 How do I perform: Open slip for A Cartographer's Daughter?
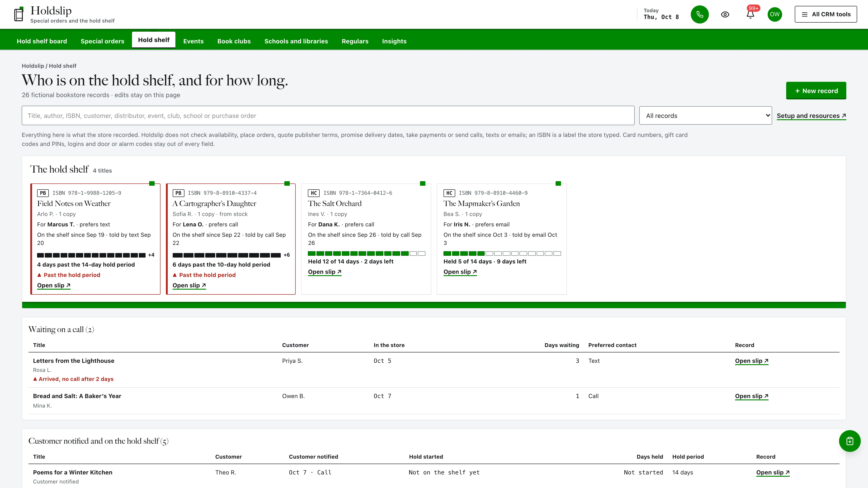tap(189, 285)
